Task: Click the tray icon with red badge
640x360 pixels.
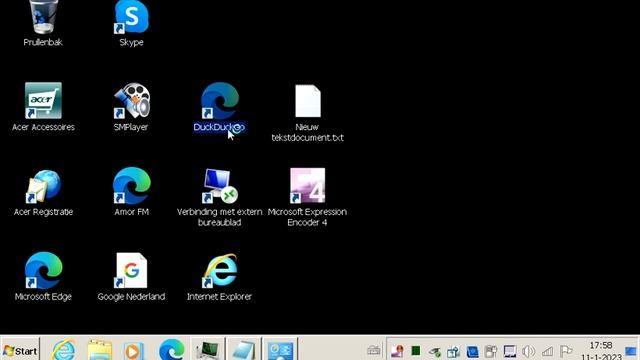Action: pyautogui.click(x=397, y=351)
